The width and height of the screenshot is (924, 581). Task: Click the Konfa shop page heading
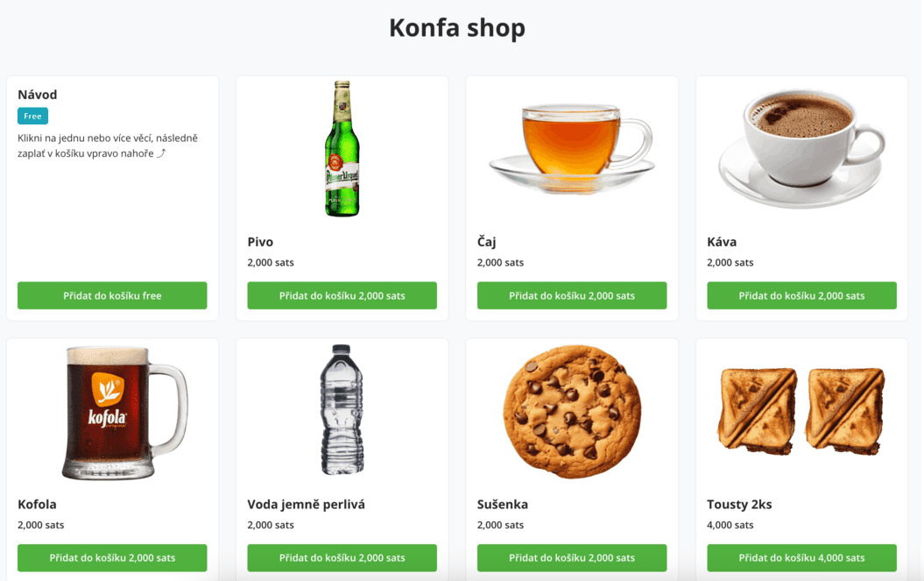456,28
